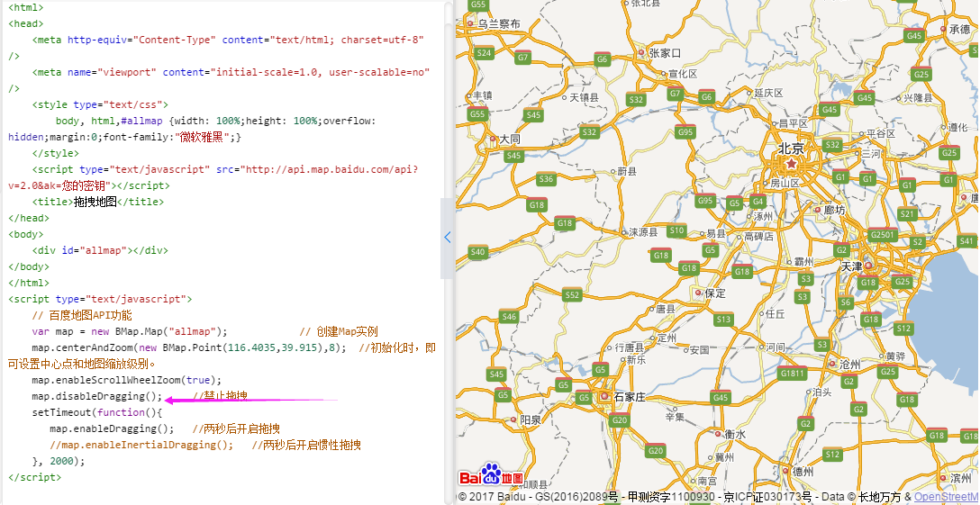This screenshot has width=980, height=505.
Task: Select the 天津 city label
Action: (x=851, y=266)
